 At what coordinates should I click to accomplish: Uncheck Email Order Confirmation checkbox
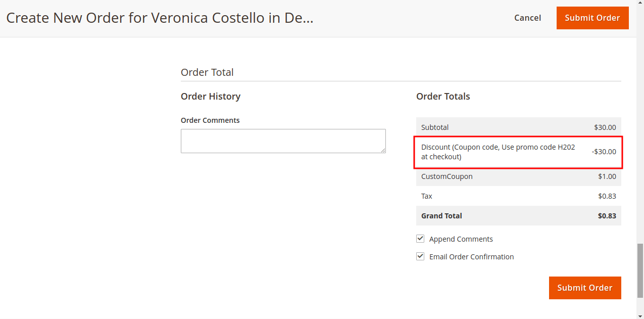point(420,256)
